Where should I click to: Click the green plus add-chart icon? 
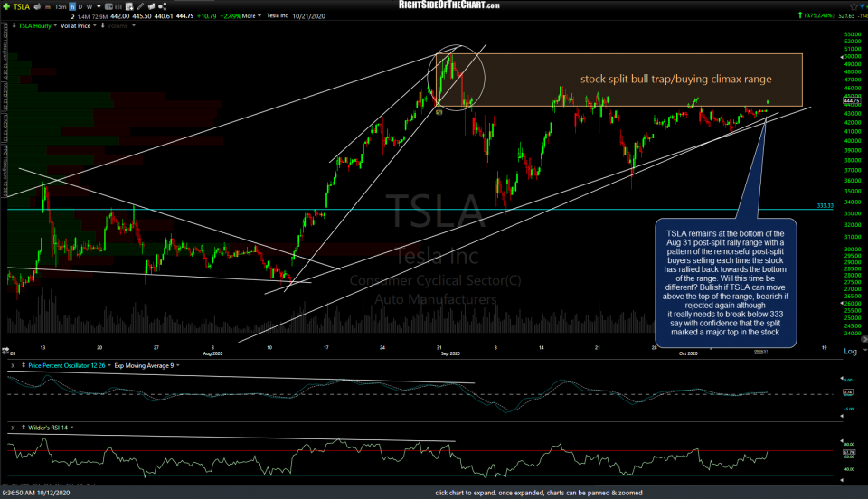pyautogui.click(x=6, y=6)
